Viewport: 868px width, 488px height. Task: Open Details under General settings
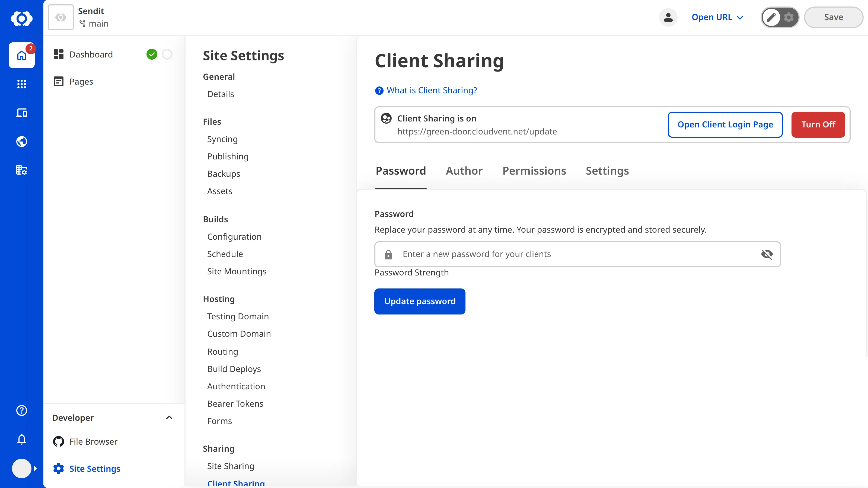[220, 94]
